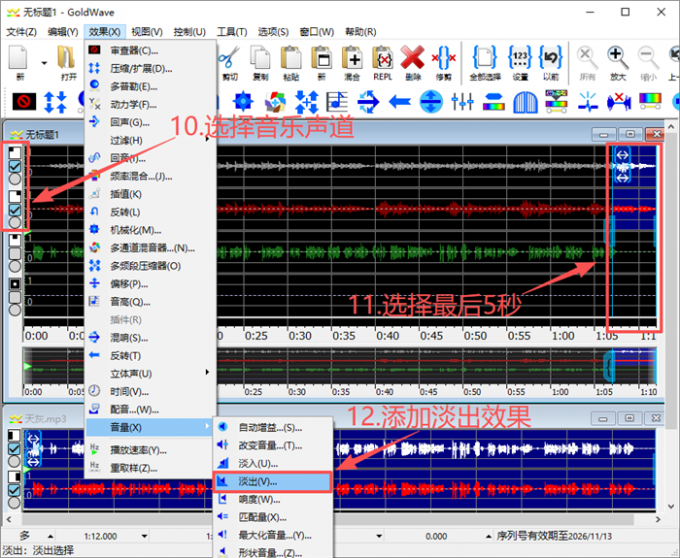Click the left arrow reverse effect icon
Viewport: 680px width, 558px height.
[x=399, y=102]
